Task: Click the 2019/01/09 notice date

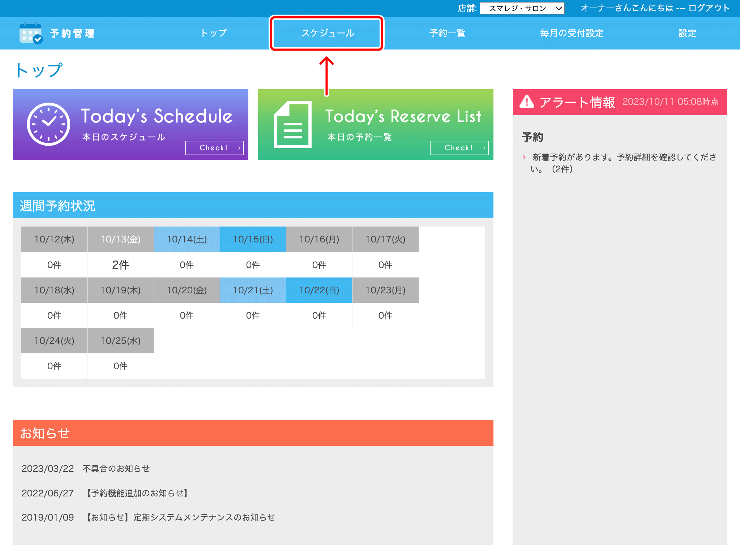Action: (x=48, y=517)
